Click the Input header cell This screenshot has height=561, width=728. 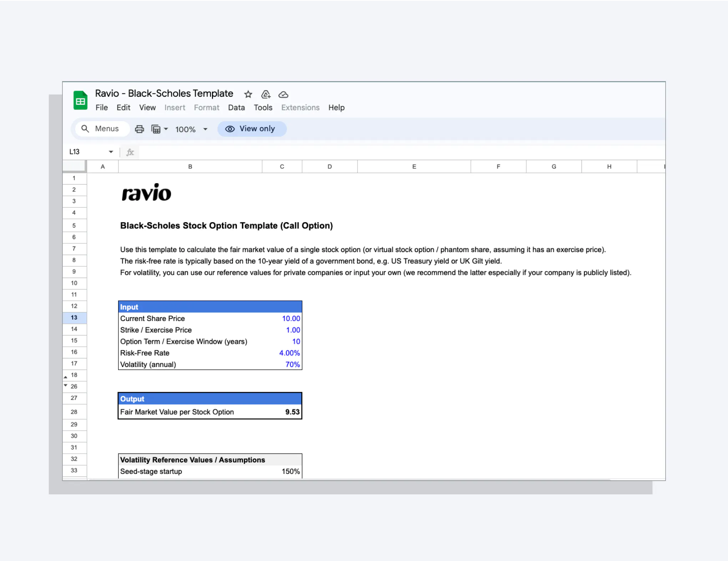210,307
